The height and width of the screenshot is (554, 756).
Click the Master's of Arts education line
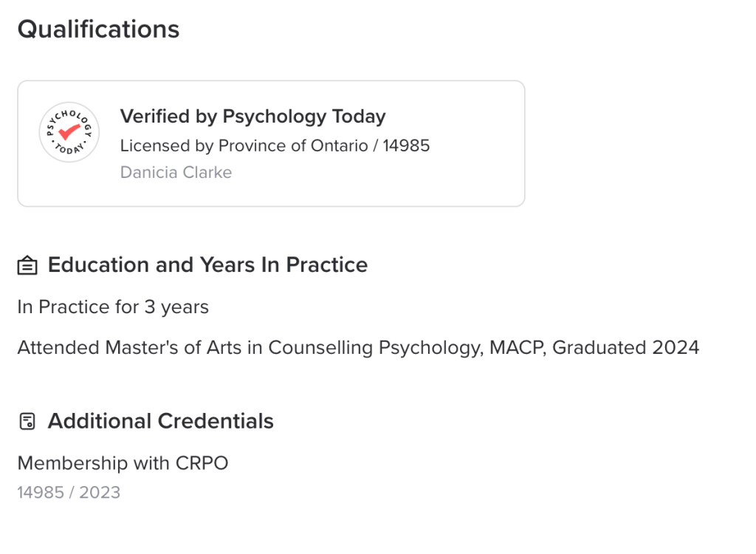tap(358, 347)
